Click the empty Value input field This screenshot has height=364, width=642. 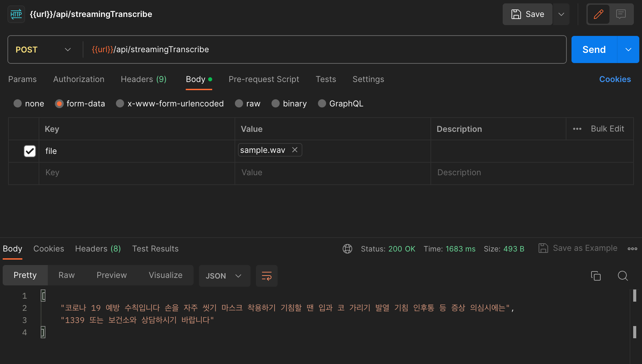[333, 173]
